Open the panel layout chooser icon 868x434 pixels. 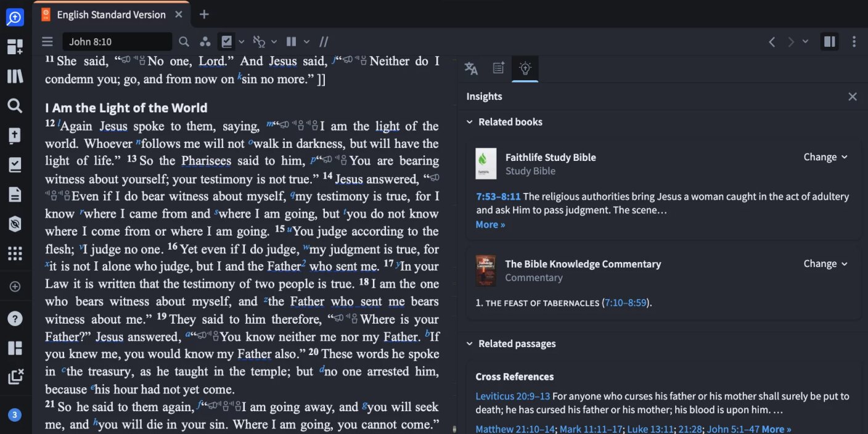(x=15, y=348)
